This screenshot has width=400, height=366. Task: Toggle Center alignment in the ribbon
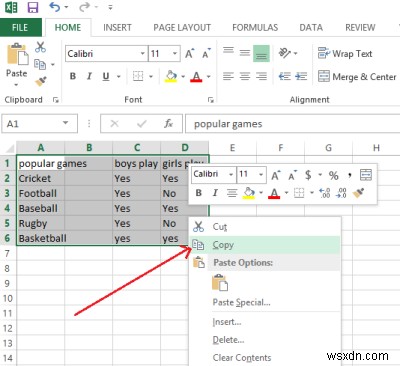click(245, 76)
